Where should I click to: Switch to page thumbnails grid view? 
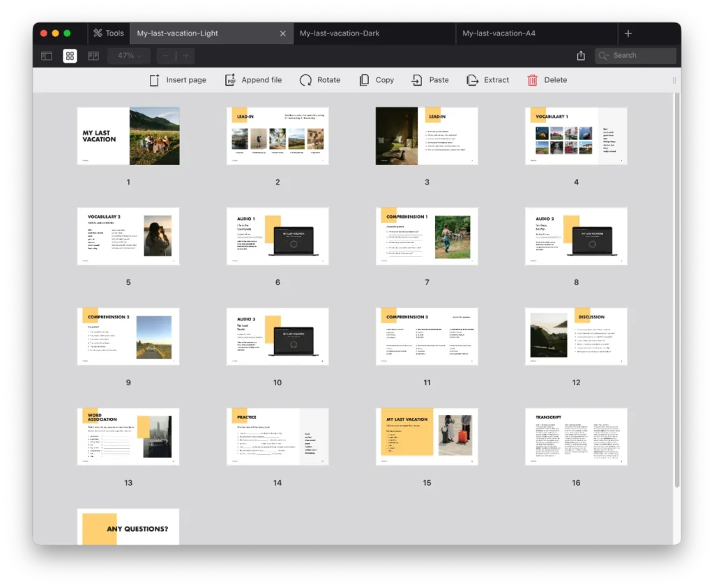(x=70, y=56)
